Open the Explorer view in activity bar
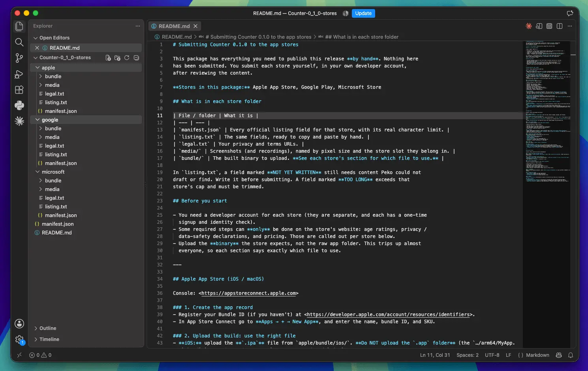 19,26
